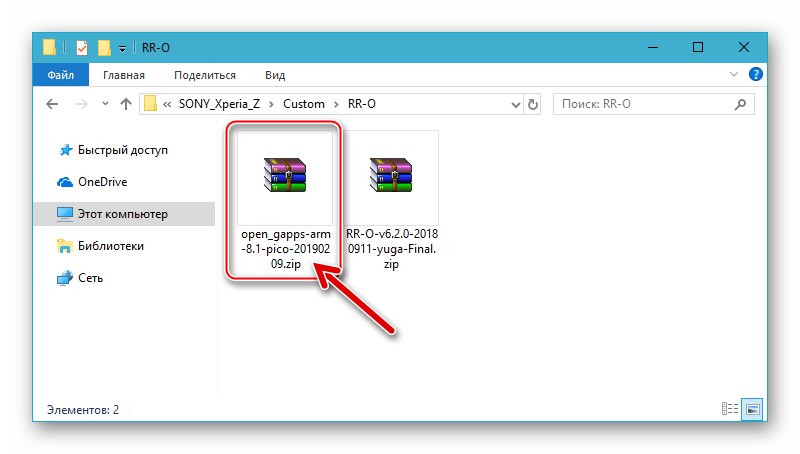Click RR-O-v6.2.0-20180911-yuga-Final.zip file name

(x=391, y=249)
